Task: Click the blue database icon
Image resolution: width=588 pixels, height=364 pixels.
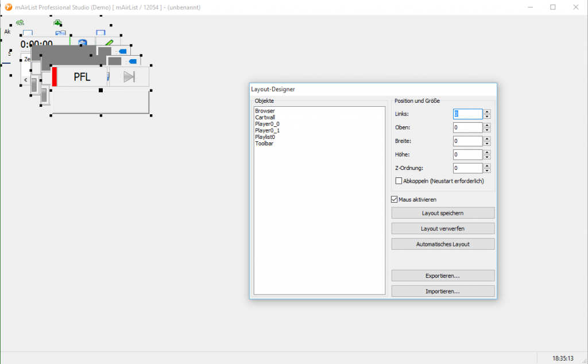Action: pos(82,42)
